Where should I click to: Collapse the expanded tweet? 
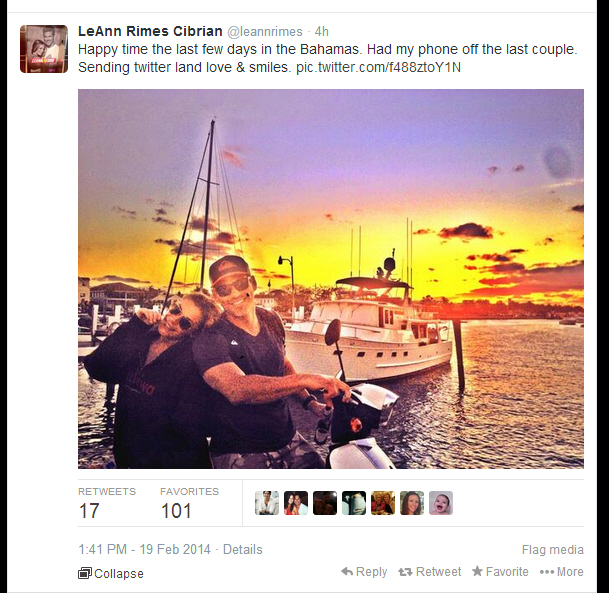pos(111,573)
